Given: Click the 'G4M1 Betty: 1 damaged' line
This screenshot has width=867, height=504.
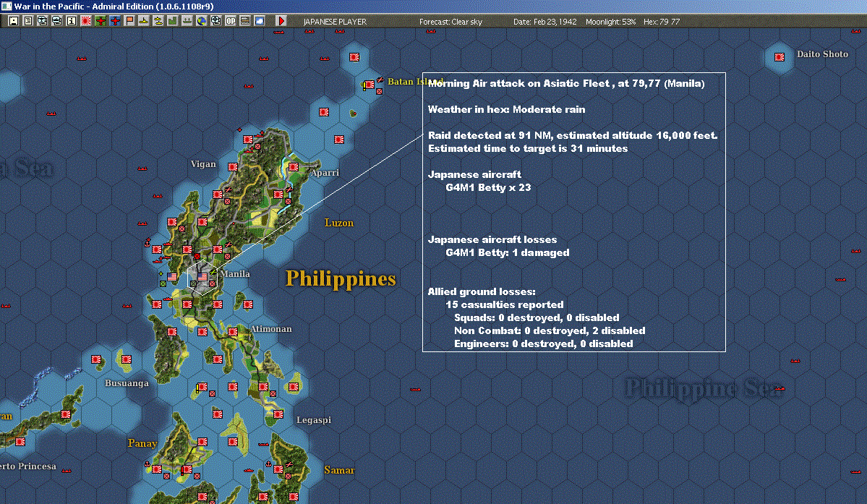Looking at the screenshot, I should click(x=508, y=252).
